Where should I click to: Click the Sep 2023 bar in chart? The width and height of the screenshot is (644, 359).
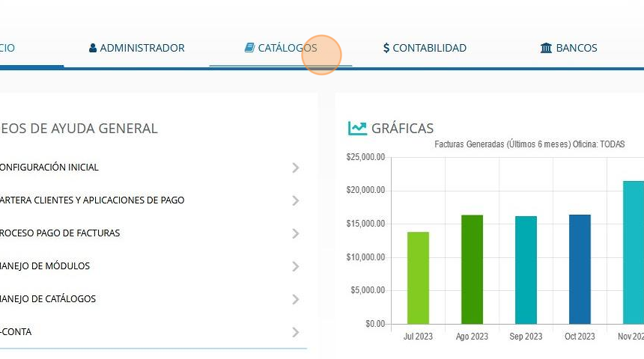point(526,270)
